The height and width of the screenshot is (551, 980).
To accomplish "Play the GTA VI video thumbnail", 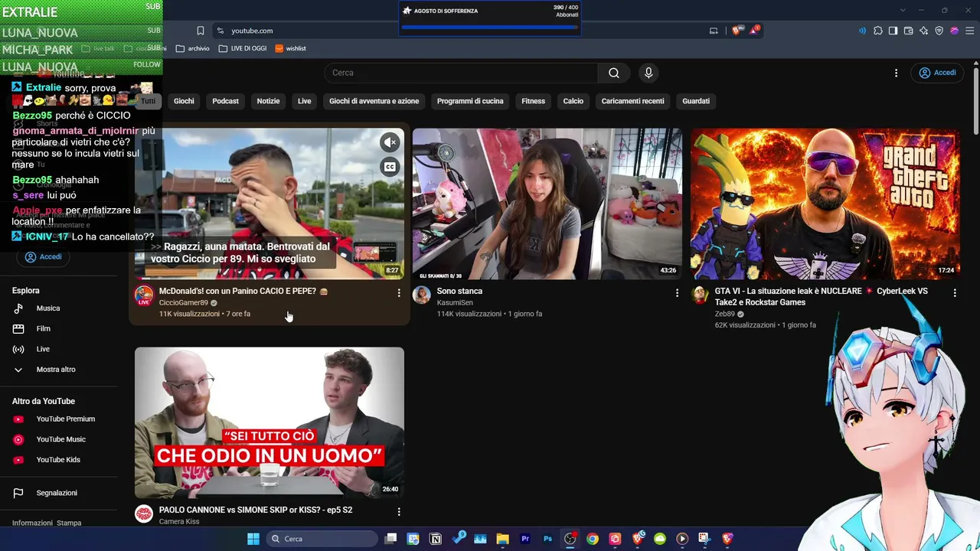I will 825,204.
